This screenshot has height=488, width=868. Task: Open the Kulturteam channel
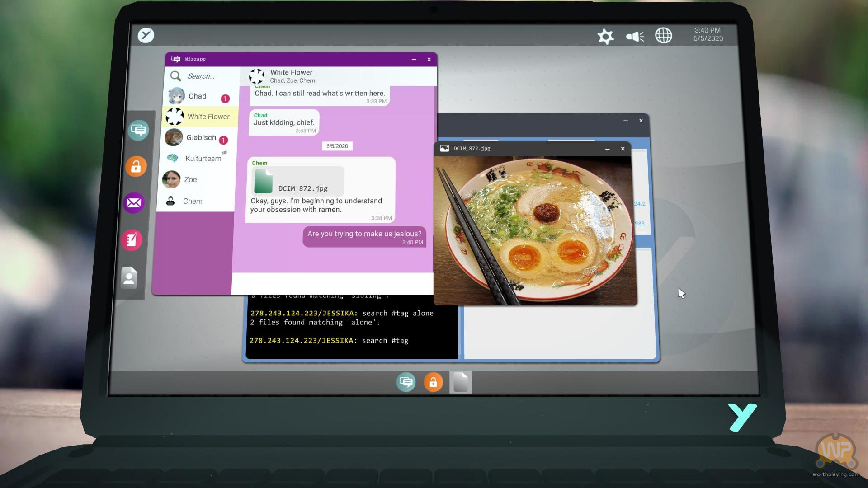tap(203, 159)
